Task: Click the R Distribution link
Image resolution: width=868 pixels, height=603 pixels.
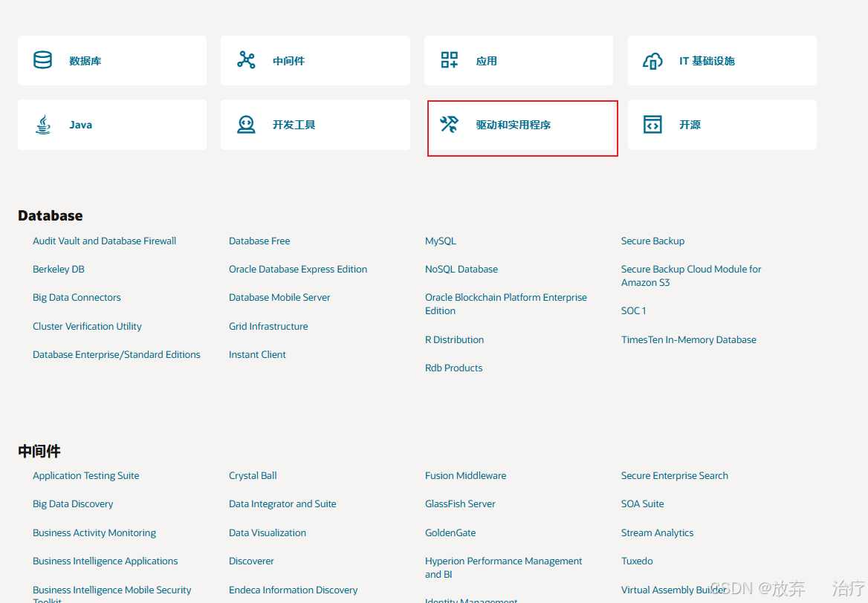Action: (x=454, y=339)
